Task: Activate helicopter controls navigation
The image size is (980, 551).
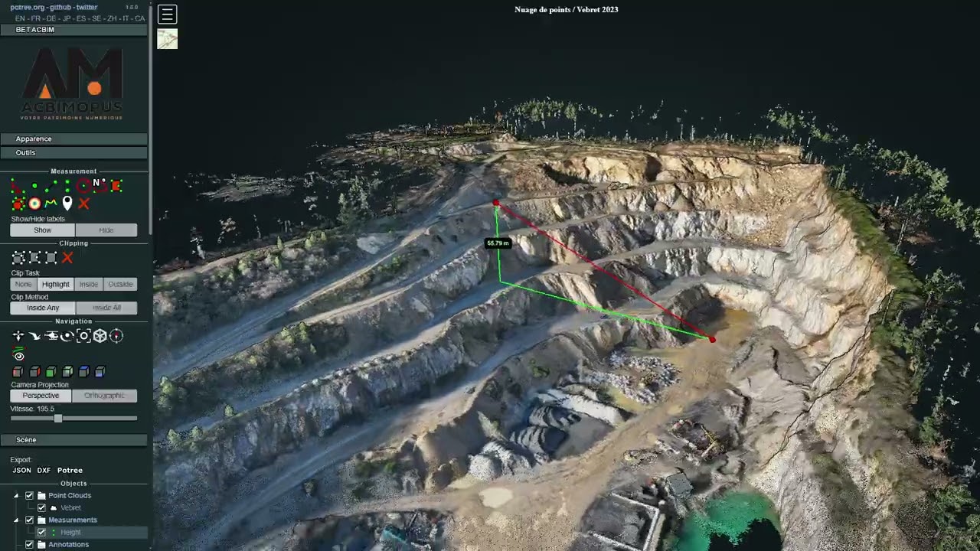Action: (52, 336)
